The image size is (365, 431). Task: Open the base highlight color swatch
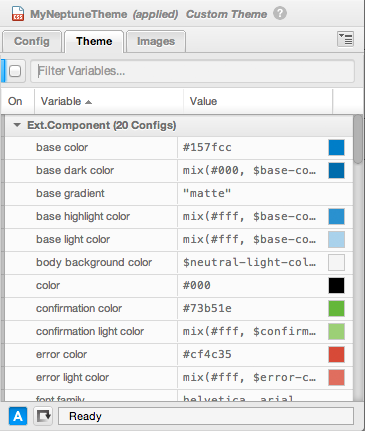(336, 217)
